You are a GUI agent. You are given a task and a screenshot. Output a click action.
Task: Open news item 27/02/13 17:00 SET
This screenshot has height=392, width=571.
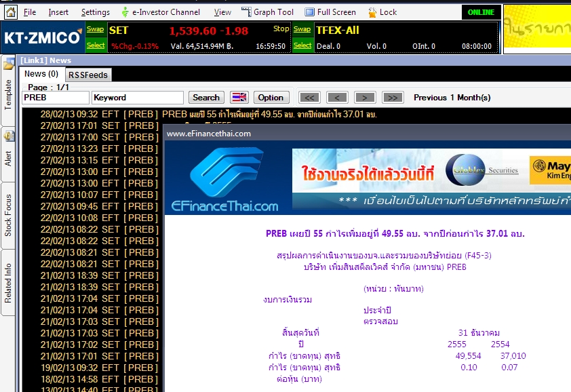click(99, 138)
